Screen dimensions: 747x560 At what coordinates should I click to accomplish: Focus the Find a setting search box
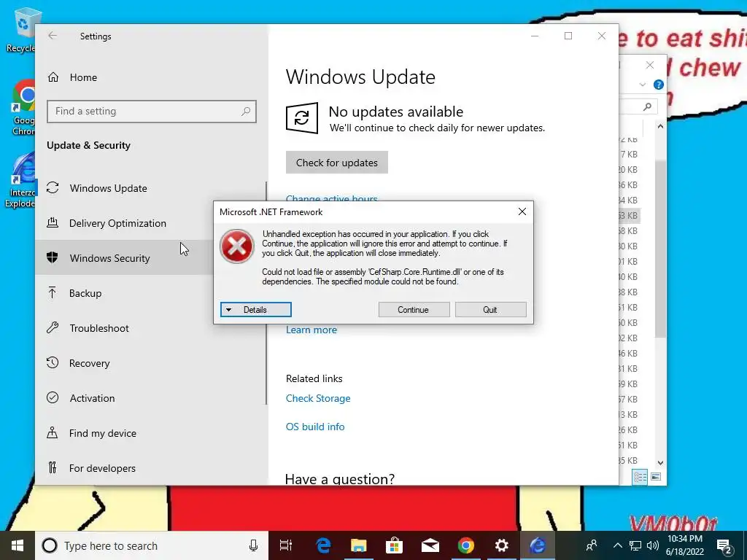[152, 112]
